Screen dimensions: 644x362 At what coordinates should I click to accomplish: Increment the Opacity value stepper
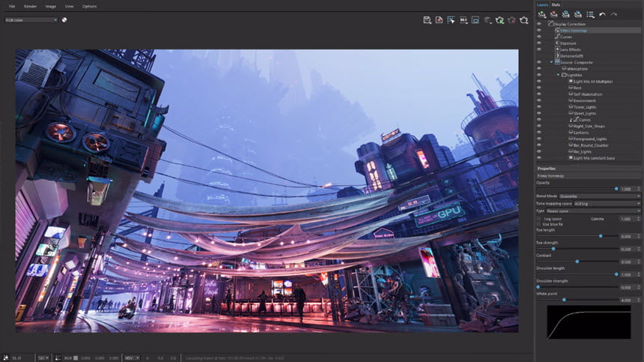(638, 187)
